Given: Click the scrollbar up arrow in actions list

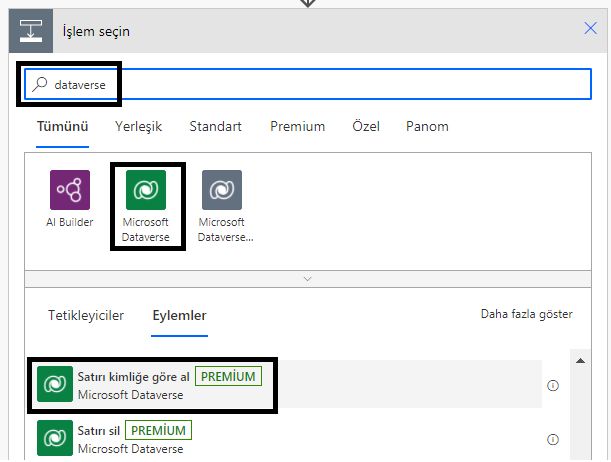Looking at the screenshot, I should click(580, 361).
